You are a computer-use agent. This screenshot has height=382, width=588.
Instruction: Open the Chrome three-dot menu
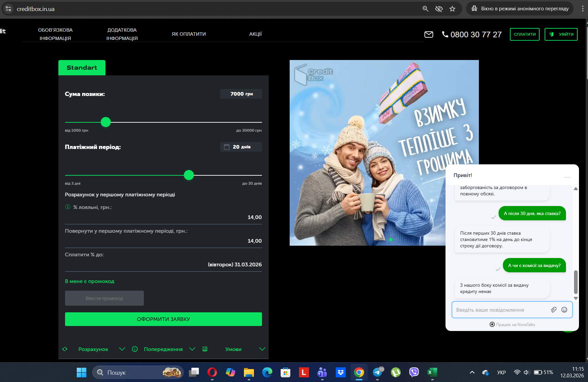(583, 9)
